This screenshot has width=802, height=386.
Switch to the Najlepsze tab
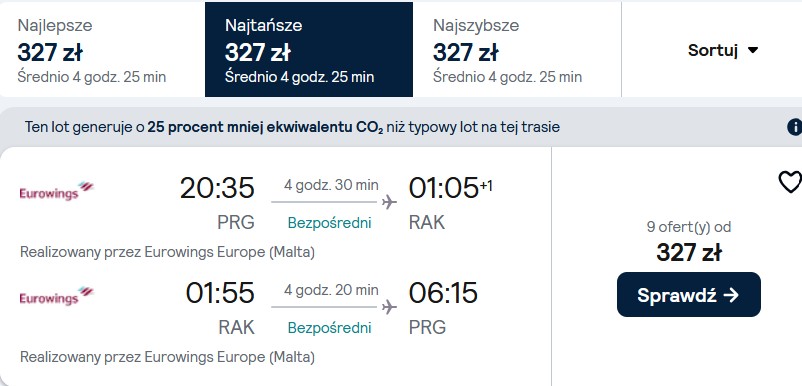pyautogui.click(x=102, y=50)
